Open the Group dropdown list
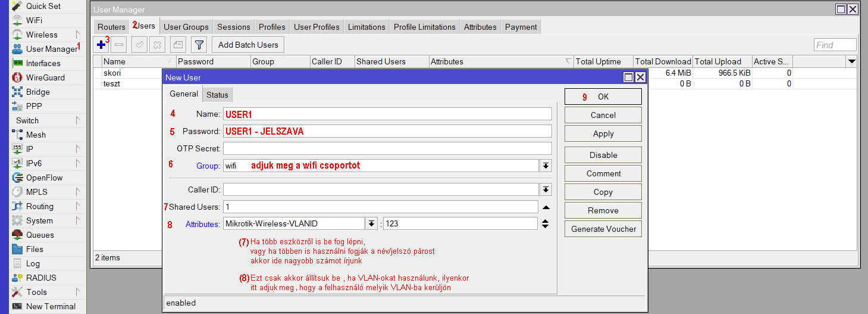This screenshot has height=314, width=868. click(546, 166)
